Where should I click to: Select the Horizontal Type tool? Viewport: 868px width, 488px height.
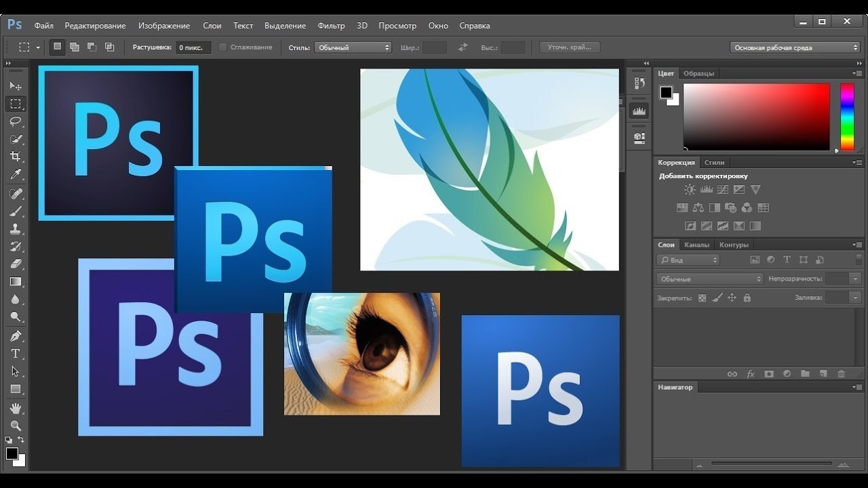tap(15, 354)
